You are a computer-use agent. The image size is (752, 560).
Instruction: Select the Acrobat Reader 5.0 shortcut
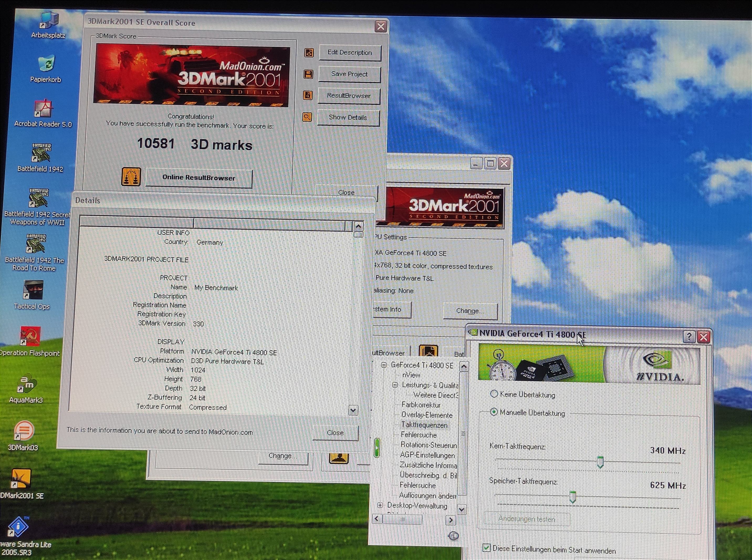pyautogui.click(x=43, y=114)
